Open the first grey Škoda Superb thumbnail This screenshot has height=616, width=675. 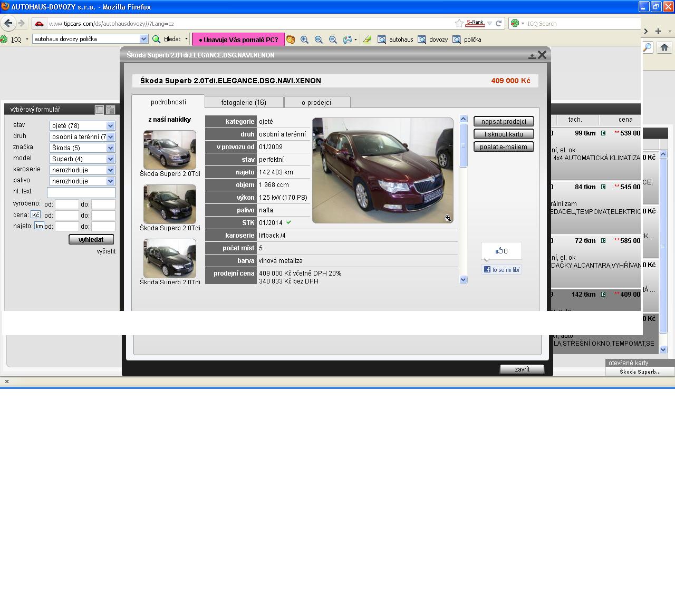coord(169,150)
